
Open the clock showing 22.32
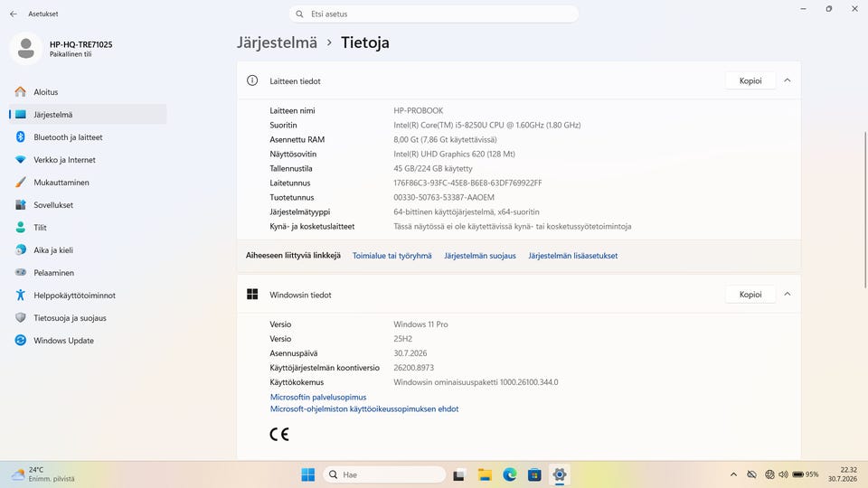click(x=843, y=474)
